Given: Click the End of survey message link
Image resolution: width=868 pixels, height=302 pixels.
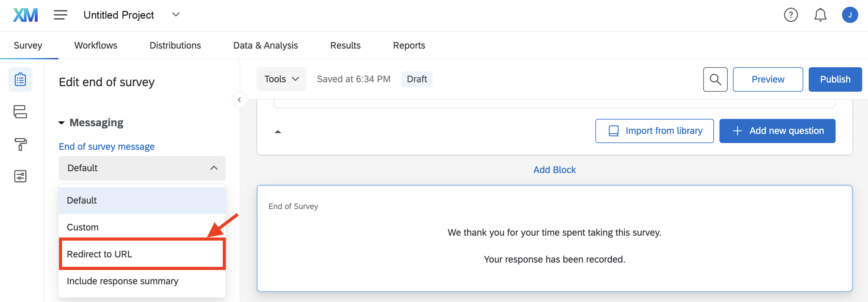Looking at the screenshot, I should coord(106,147).
